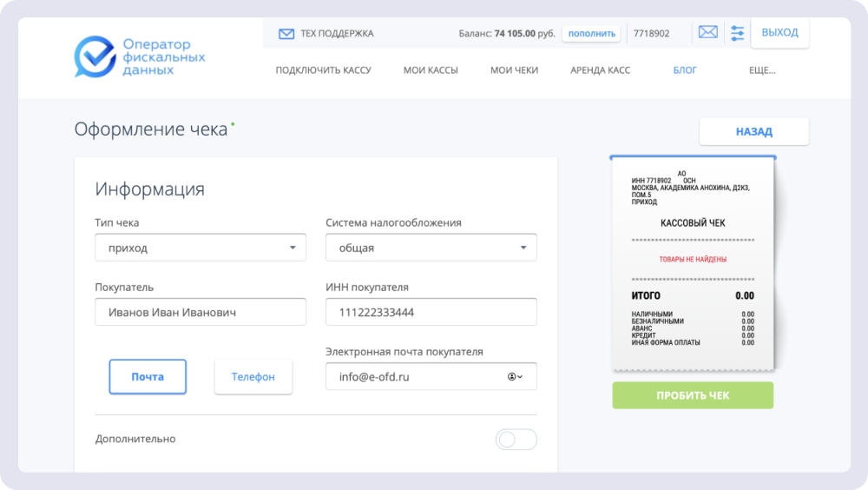Focus the Покупатель name field
Screen dimensions: 868x490
point(201,312)
